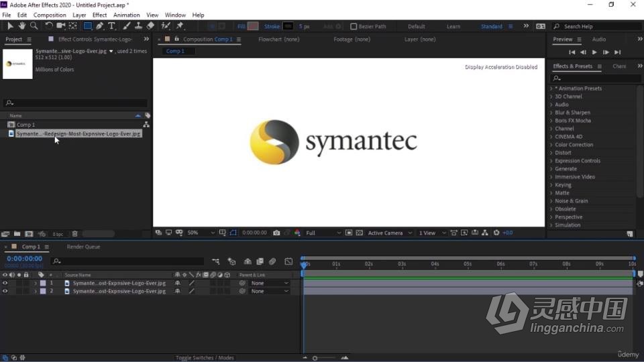This screenshot has width=644, height=362.
Task: Create a new composition from Project panel footer
Action: [29, 234]
